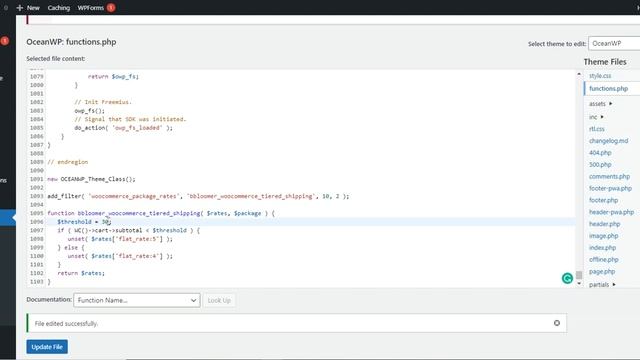Click the Update File button
640x360 pixels.
47,347
